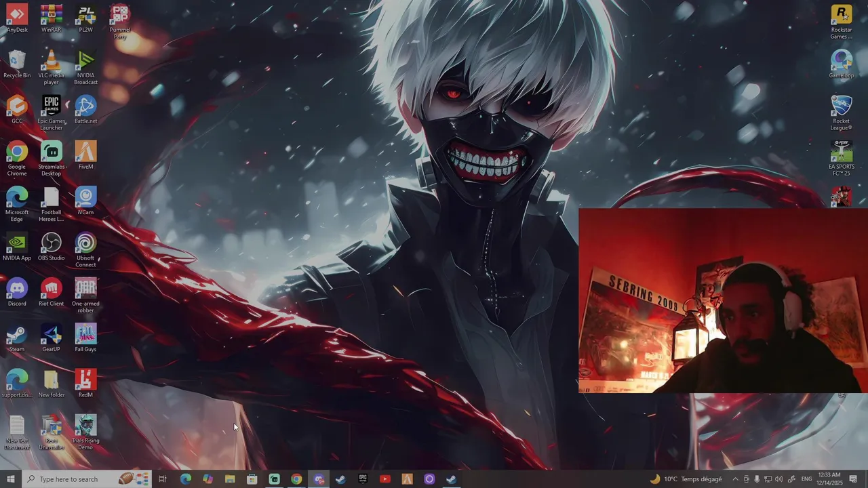The width and height of the screenshot is (868, 488).
Task: Open the notification center icon
Action: (x=853, y=479)
